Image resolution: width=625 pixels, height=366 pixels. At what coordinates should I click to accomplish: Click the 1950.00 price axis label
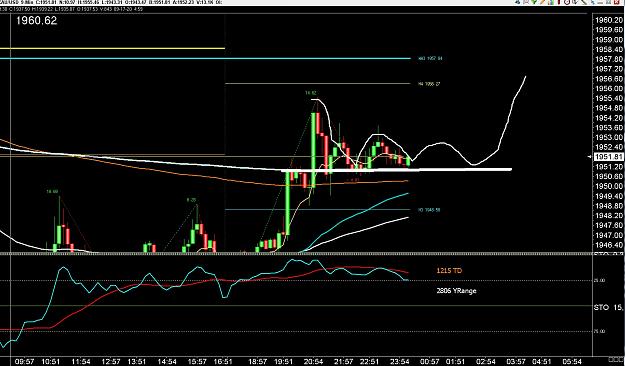tap(608, 186)
